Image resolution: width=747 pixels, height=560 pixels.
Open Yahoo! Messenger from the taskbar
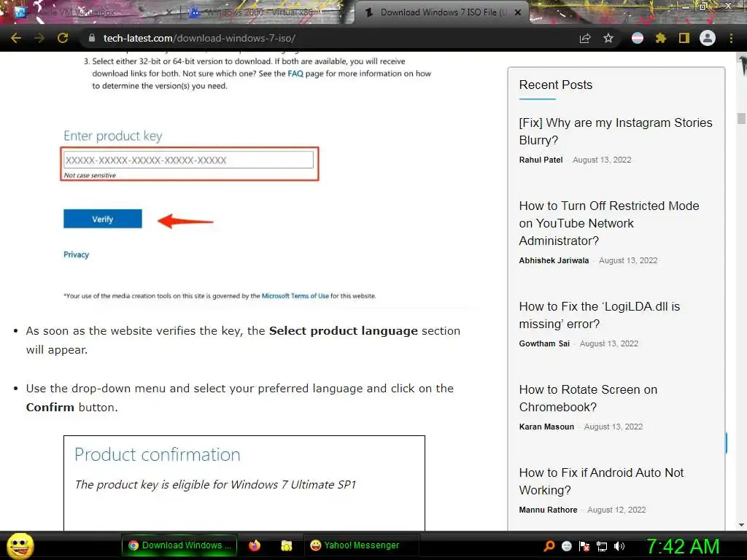tap(361, 545)
